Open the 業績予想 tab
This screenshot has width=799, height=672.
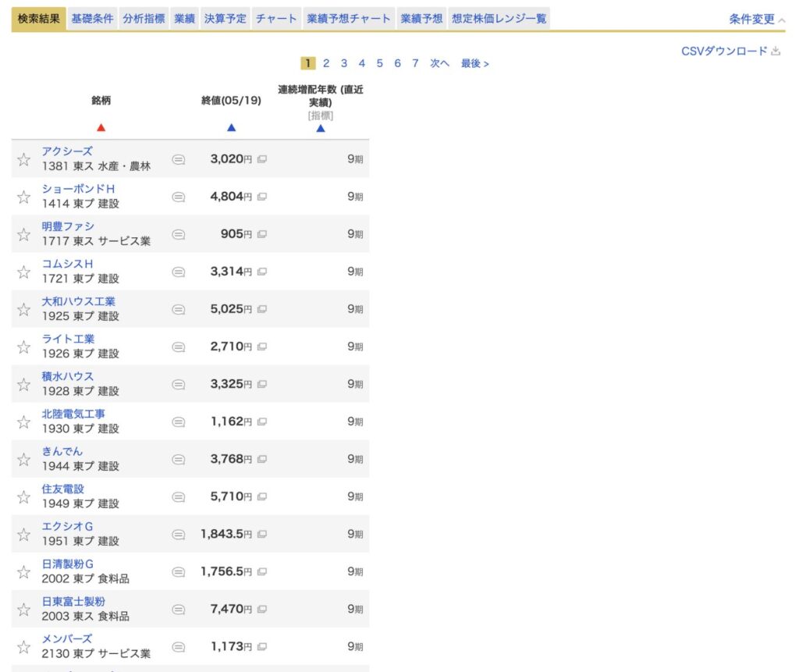(x=421, y=19)
